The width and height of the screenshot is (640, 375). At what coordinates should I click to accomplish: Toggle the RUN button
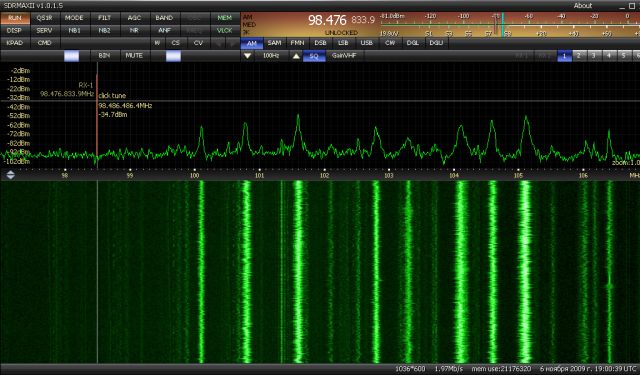(x=15, y=18)
